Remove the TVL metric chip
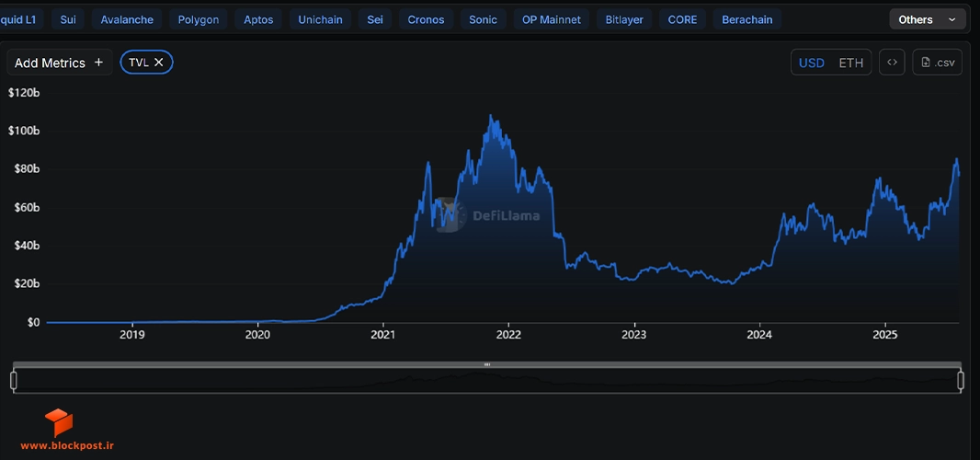980x460 pixels. click(159, 62)
